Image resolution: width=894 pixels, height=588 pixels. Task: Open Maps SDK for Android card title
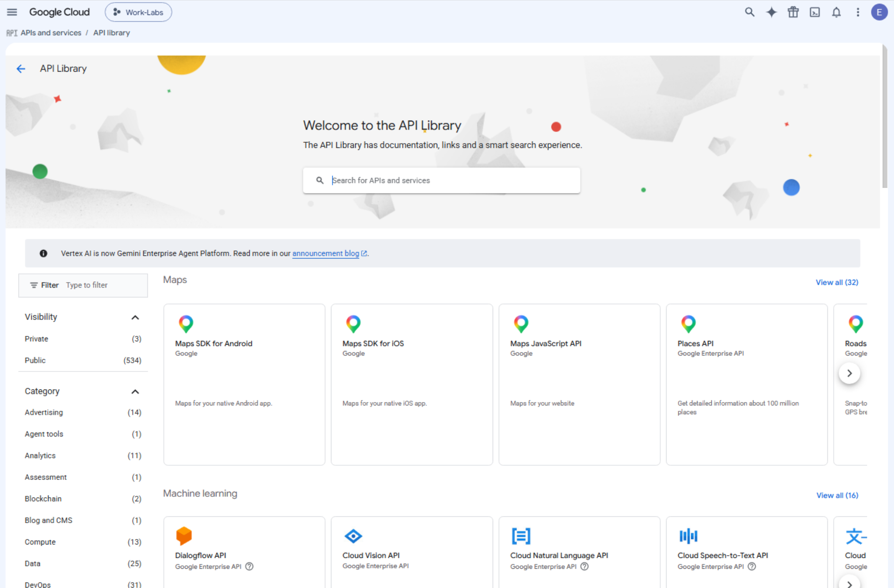click(x=214, y=344)
